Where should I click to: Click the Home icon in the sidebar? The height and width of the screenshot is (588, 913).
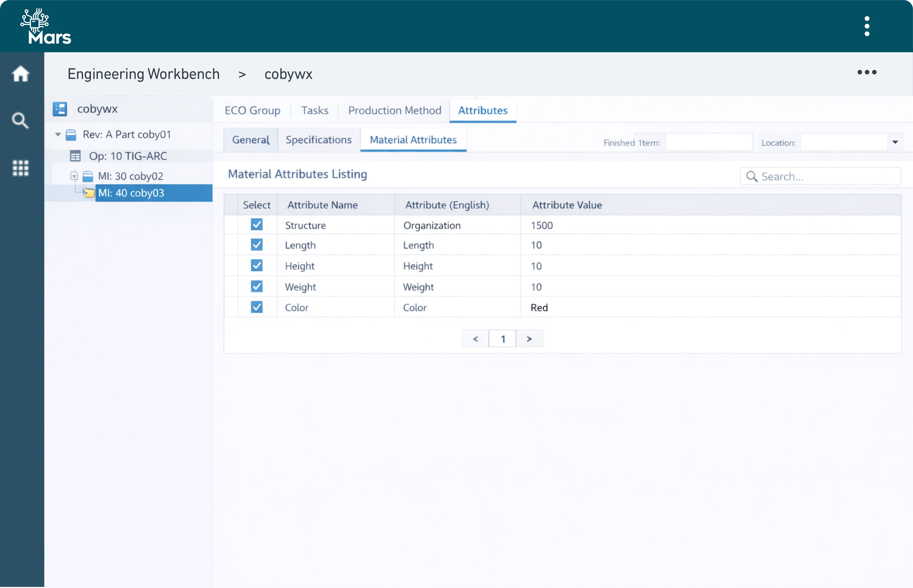coord(21,74)
